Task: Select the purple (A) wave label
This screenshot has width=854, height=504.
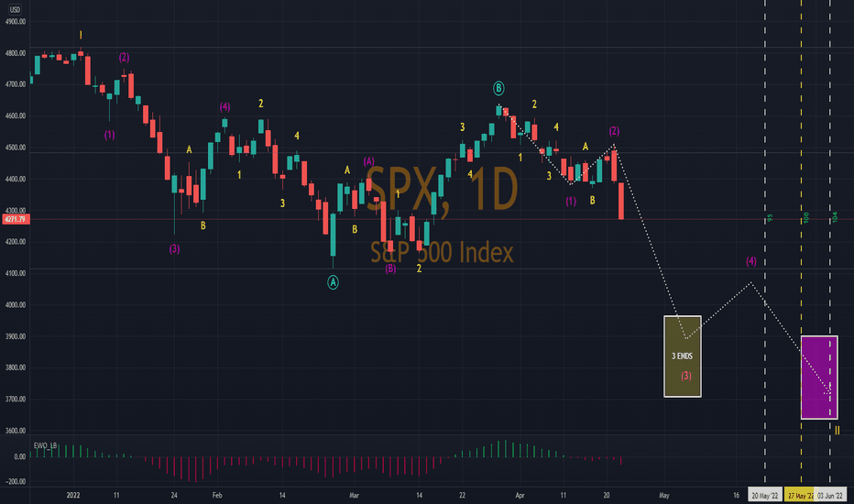Action: pos(368,161)
